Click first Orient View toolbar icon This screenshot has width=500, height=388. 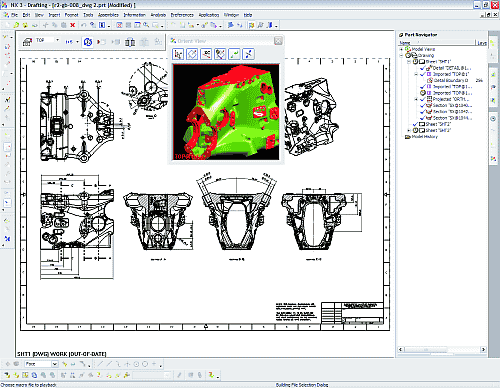tap(178, 54)
